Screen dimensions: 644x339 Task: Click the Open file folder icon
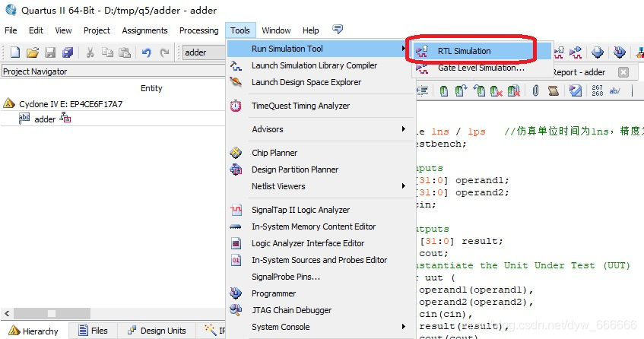[x=33, y=52]
